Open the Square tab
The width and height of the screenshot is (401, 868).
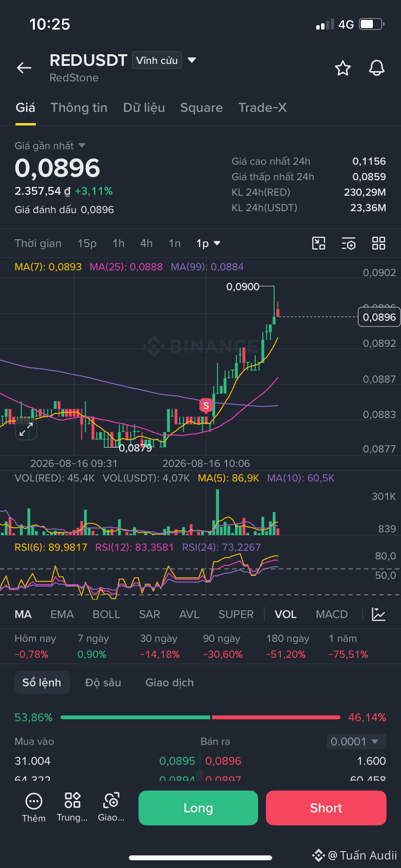coord(201,108)
